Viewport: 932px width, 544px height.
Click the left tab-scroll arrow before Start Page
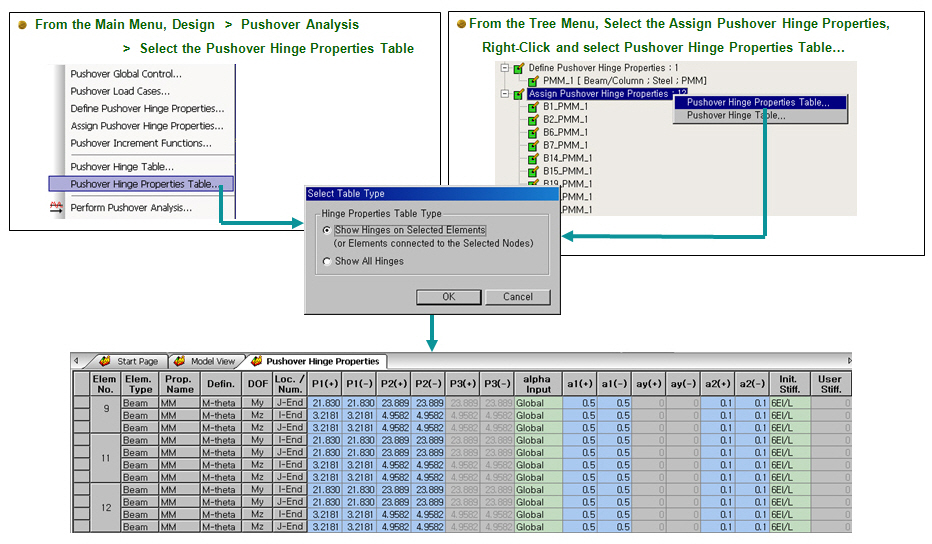[75, 361]
